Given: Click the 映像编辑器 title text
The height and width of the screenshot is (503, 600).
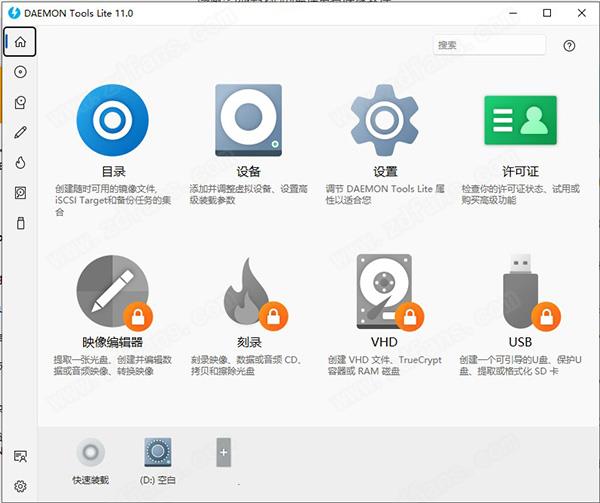Looking at the screenshot, I should click(112, 342).
